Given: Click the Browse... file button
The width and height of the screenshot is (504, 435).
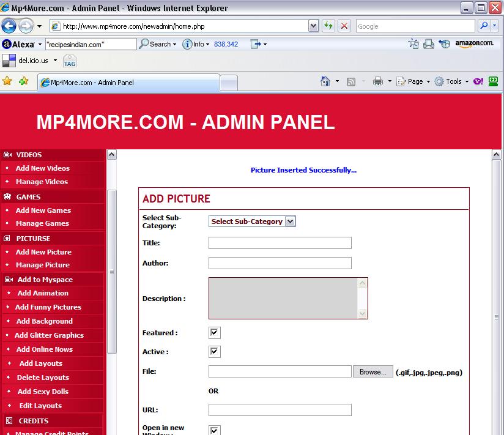Looking at the screenshot, I should coord(373,371).
